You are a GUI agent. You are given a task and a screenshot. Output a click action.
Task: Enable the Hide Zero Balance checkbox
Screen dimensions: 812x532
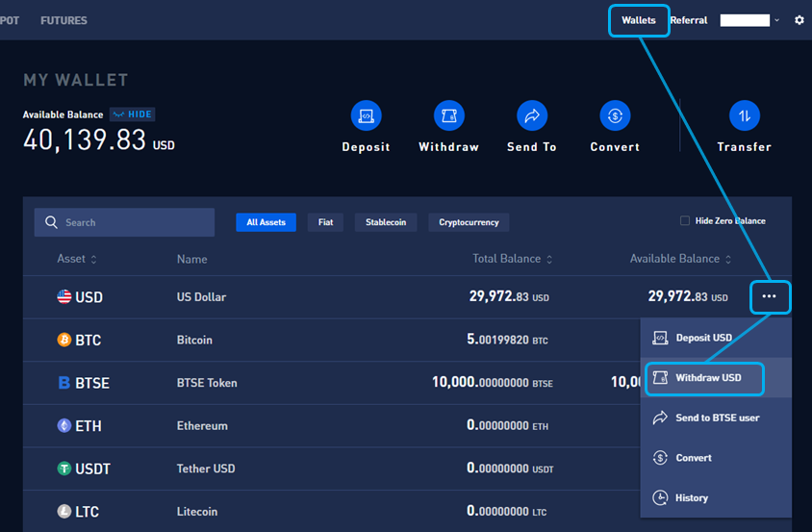pos(685,220)
